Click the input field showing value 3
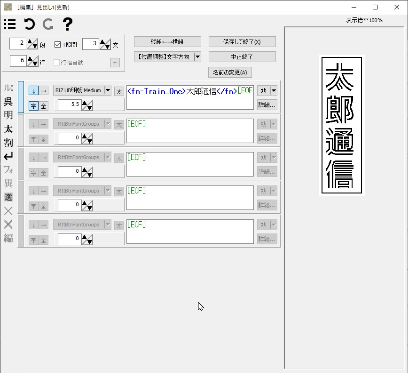This screenshot has width=408, height=373. [91, 44]
